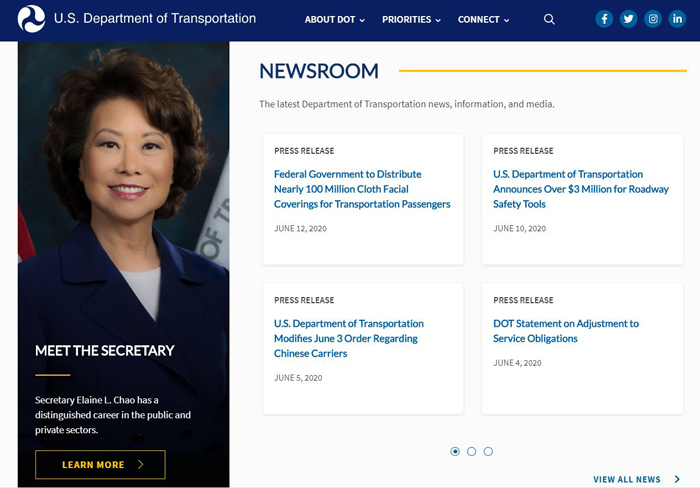
Task: Expand the Priorities dropdown menu
Action: (411, 20)
